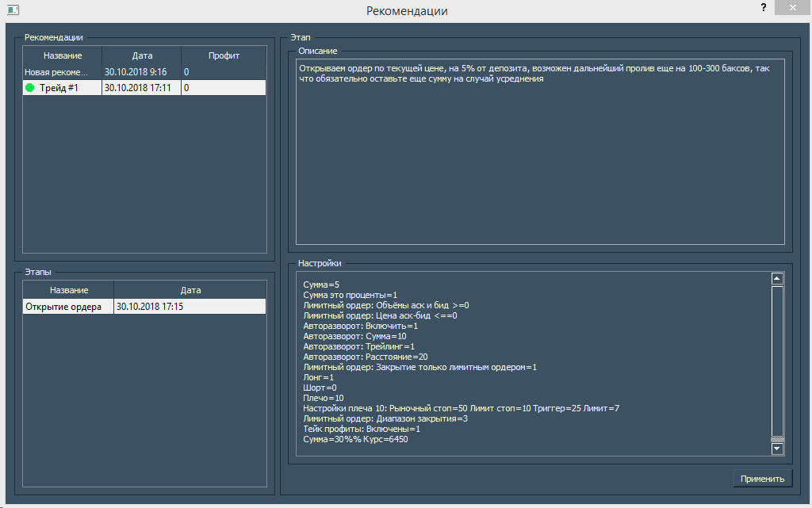Click the Профит column header
The width and height of the screenshot is (812, 508).
[x=224, y=55]
